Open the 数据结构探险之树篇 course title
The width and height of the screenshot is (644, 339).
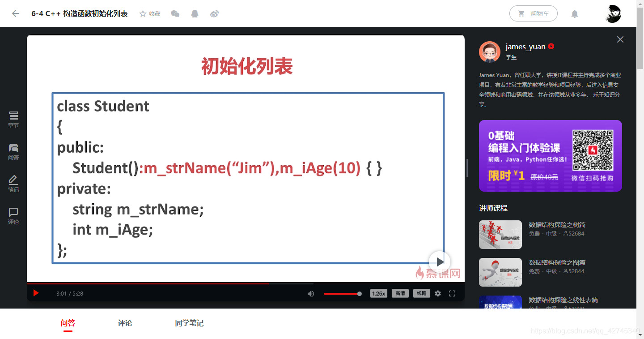click(557, 225)
